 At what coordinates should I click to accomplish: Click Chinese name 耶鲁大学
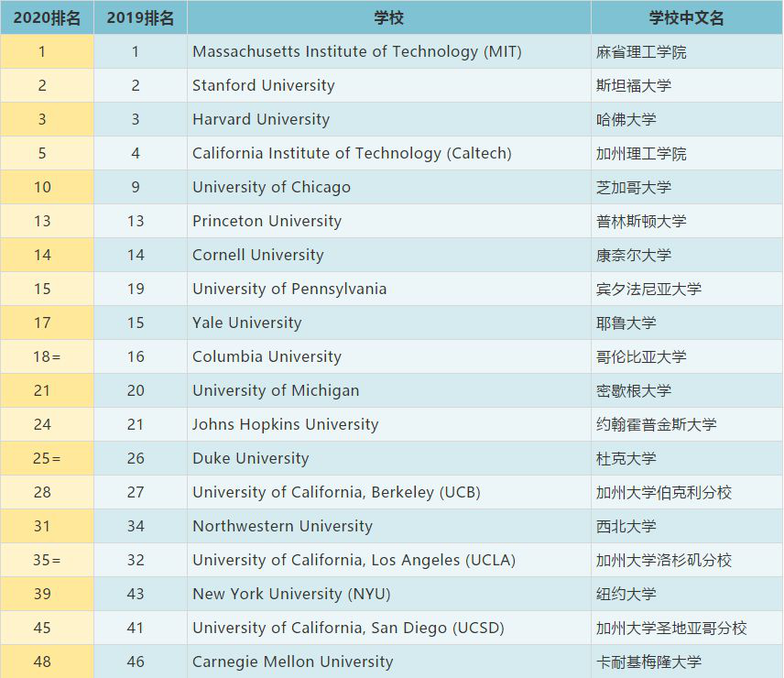pyautogui.click(x=626, y=323)
